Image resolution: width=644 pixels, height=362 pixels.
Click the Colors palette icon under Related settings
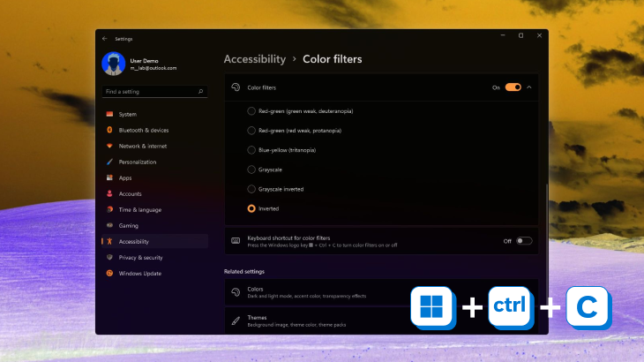236,292
